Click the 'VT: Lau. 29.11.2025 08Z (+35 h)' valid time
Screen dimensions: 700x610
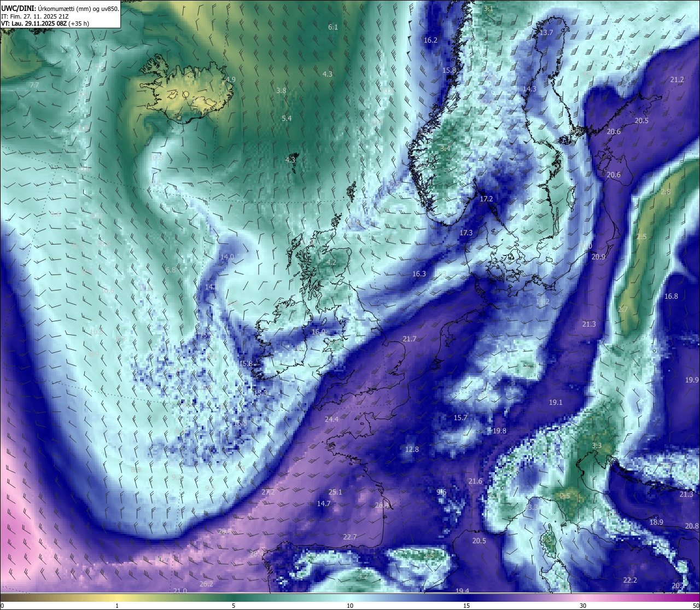(x=45, y=24)
